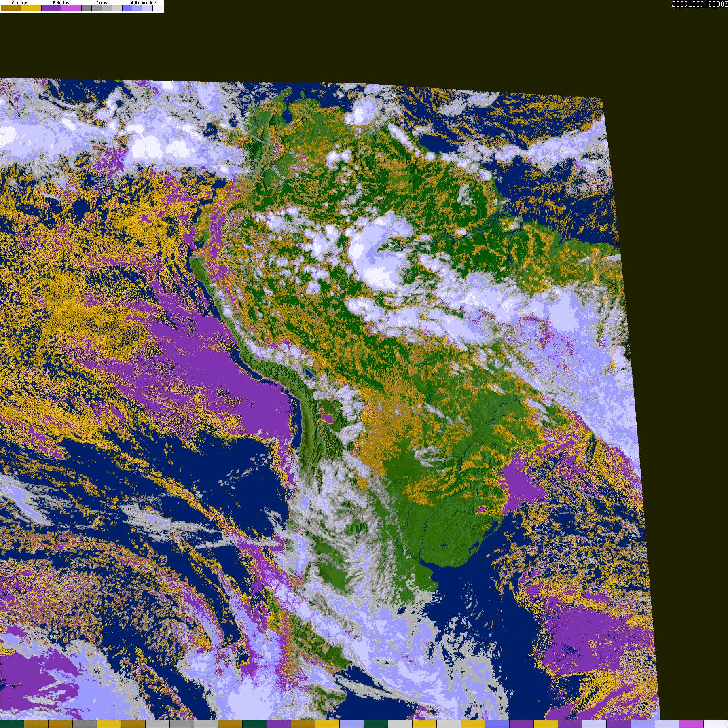The image size is (728, 728).
Task: Click the Cúmulos legend label
Action: click(x=20, y=3)
